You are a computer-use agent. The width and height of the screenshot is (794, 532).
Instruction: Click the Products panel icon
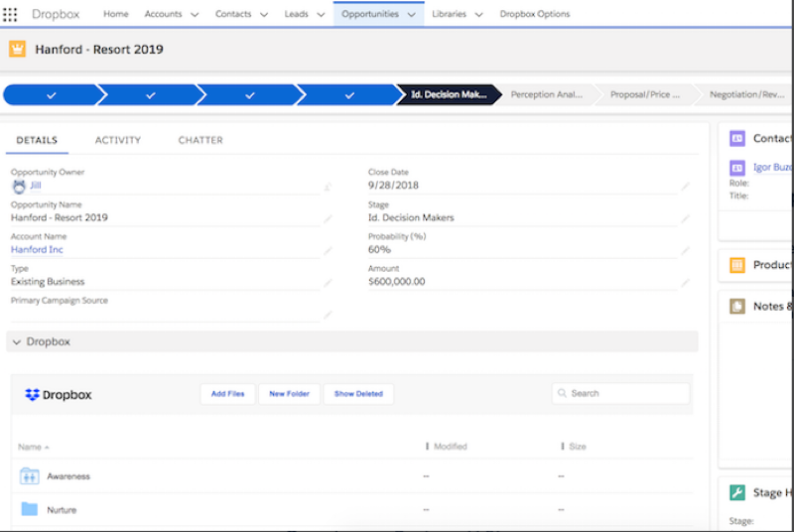[736, 265]
